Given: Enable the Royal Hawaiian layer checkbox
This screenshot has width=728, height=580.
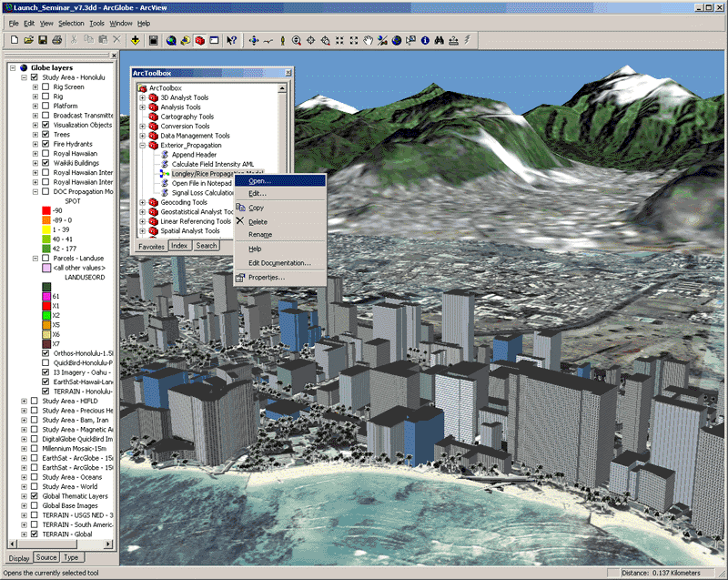Looking at the screenshot, I should pos(45,153).
